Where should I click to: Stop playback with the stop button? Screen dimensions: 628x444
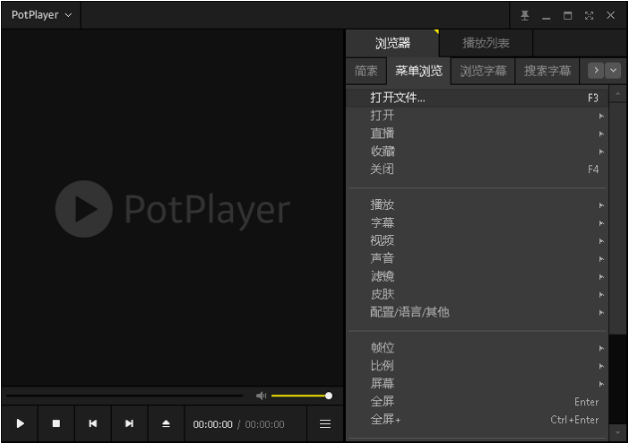click(x=56, y=424)
